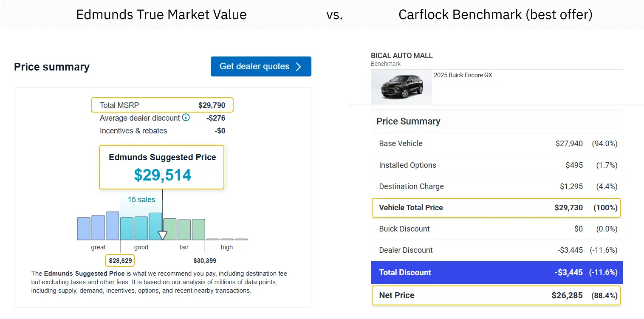Viewport: 644px width, 319px height.
Task: Click the Vehicle Total Price row
Action: point(496,208)
